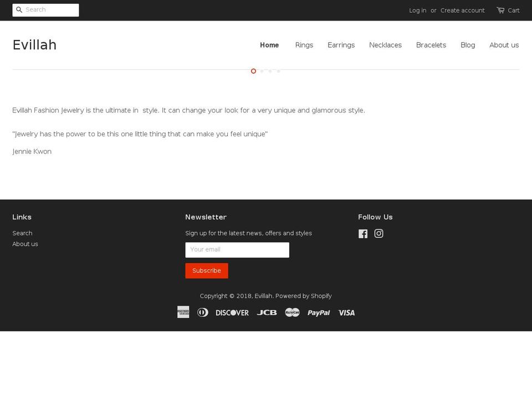Follow the Powered by Shopify link

(303, 296)
